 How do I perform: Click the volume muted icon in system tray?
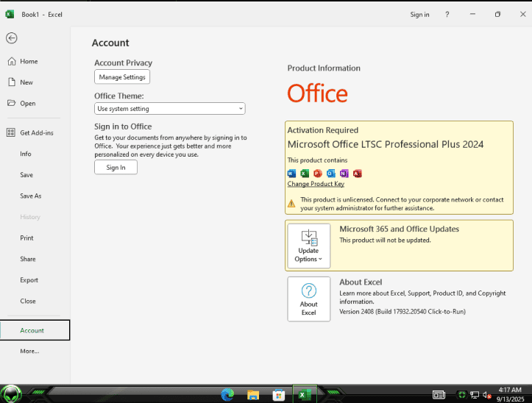(x=487, y=395)
